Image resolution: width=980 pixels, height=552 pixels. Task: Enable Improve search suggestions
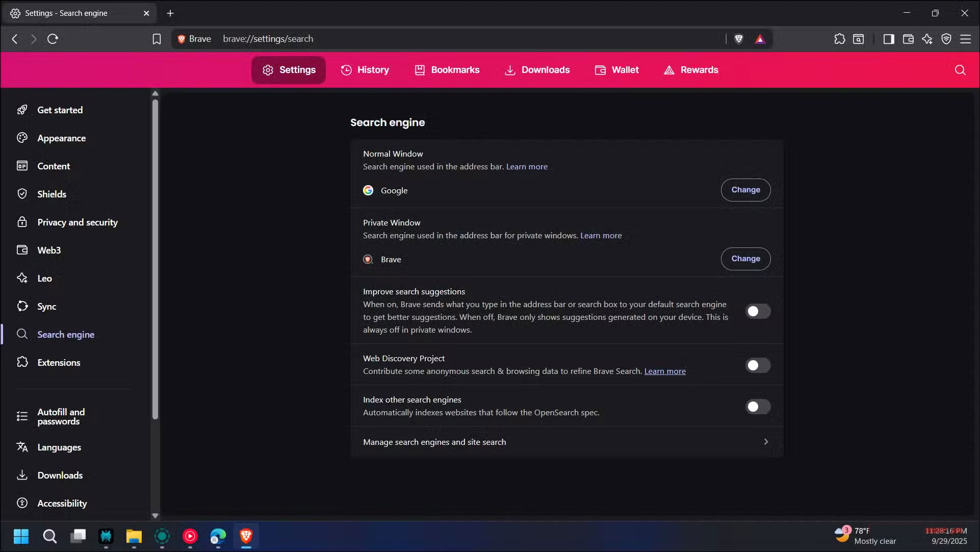coord(758,311)
